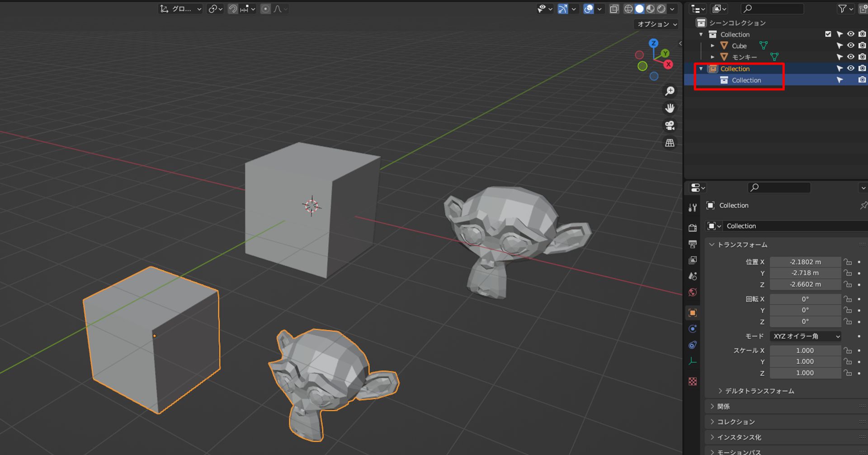
Task: Uncheck the Collection checkbox in the outliner
Action: [828, 34]
